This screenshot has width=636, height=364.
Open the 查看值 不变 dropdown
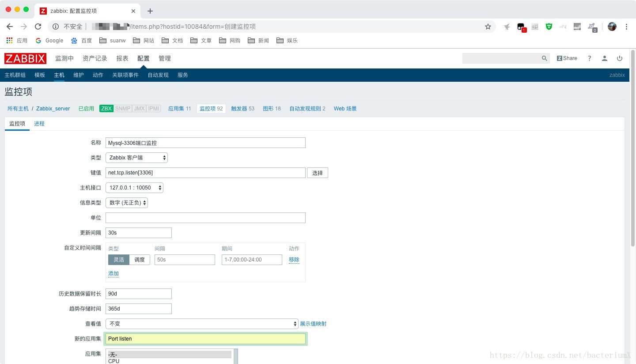pos(202,324)
